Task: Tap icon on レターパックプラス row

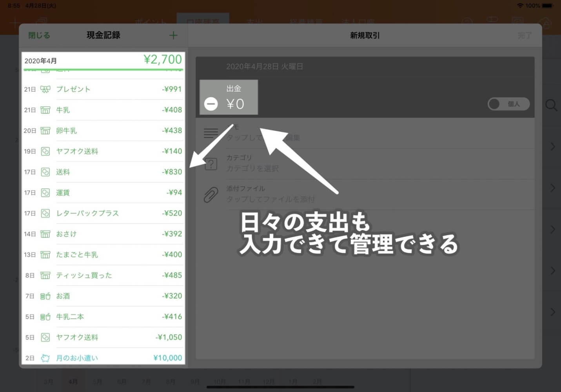Action: 45,213
